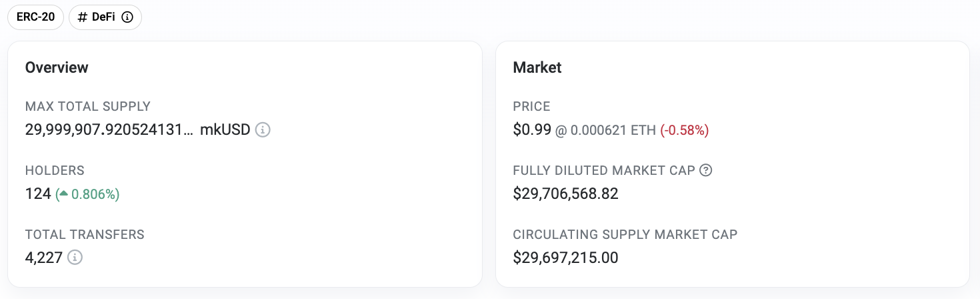The image size is (980, 299).
Task: Click the Market card heading
Action: coord(537,67)
